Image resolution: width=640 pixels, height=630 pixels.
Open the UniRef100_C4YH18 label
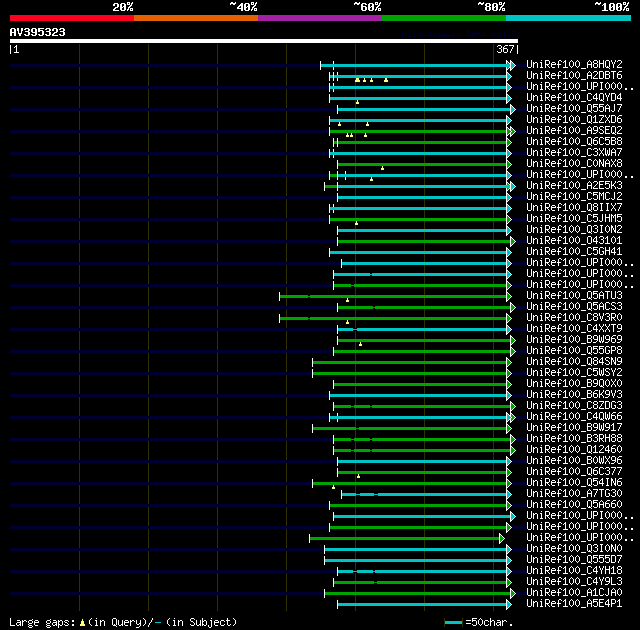574,571
